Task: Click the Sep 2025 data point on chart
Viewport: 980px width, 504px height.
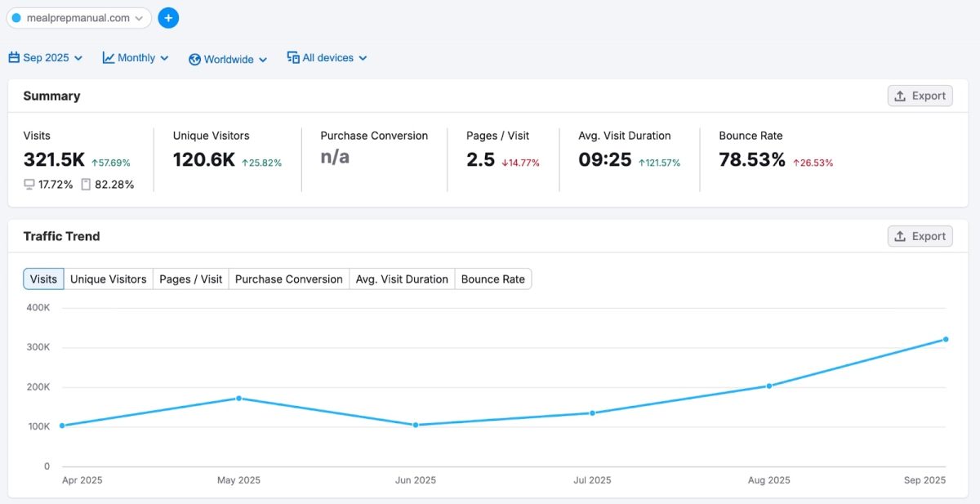Action: pyautogui.click(x=946, y=339)
